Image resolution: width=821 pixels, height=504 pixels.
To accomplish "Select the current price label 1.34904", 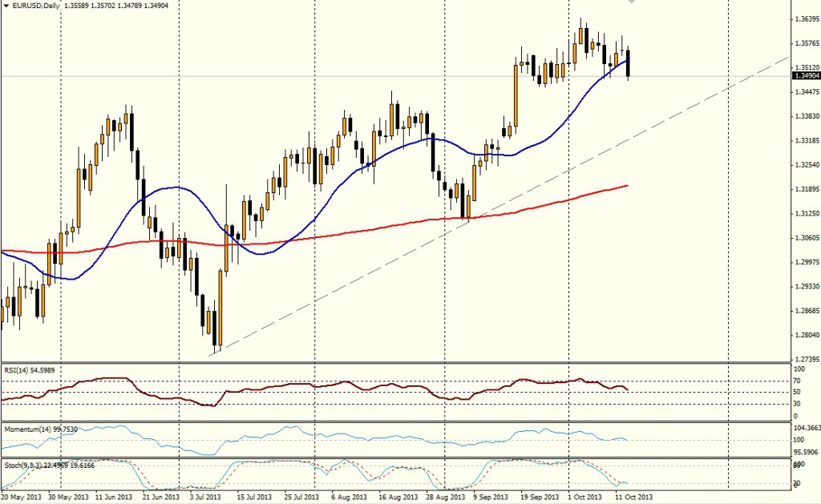I will [805, 75].
